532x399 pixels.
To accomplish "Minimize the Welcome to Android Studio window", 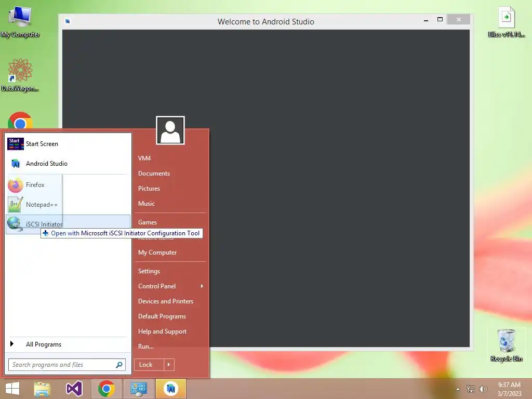I will tap(426, 20).
